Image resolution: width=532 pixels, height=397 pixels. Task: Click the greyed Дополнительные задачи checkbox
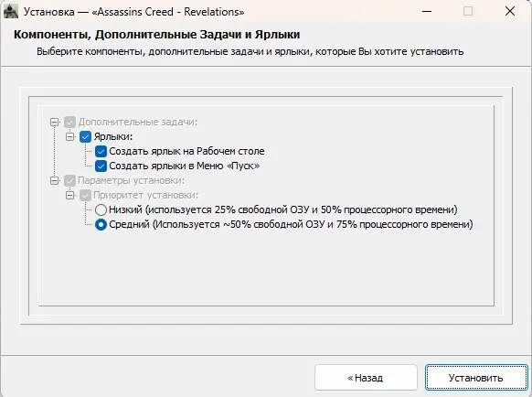69,123
